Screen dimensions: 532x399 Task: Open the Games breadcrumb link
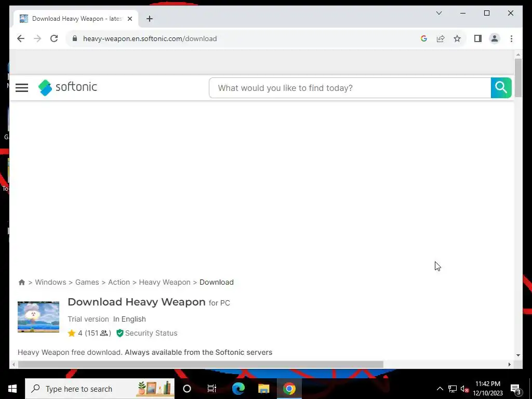coord(87,282)
